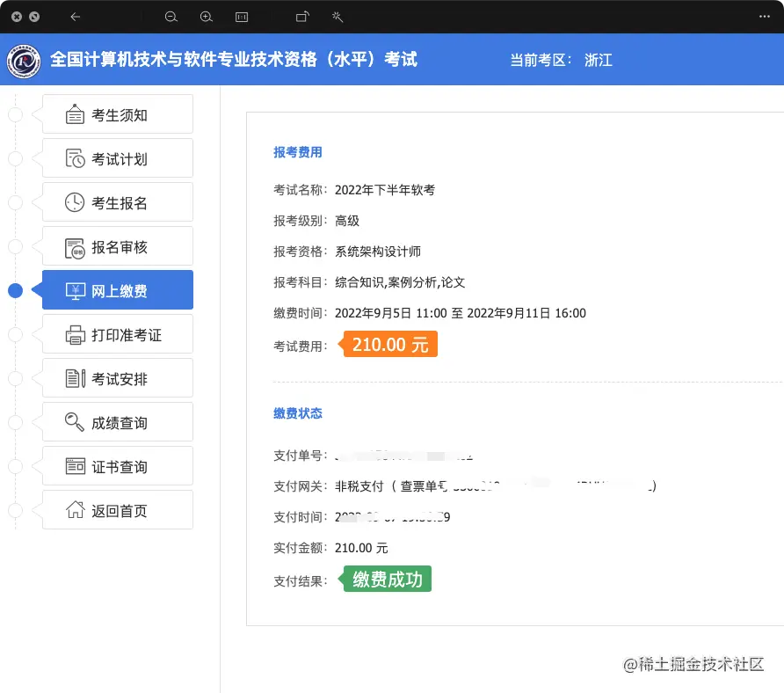
Task: Zoom out with the minus magnifier icon
Action: click(171, 17)
